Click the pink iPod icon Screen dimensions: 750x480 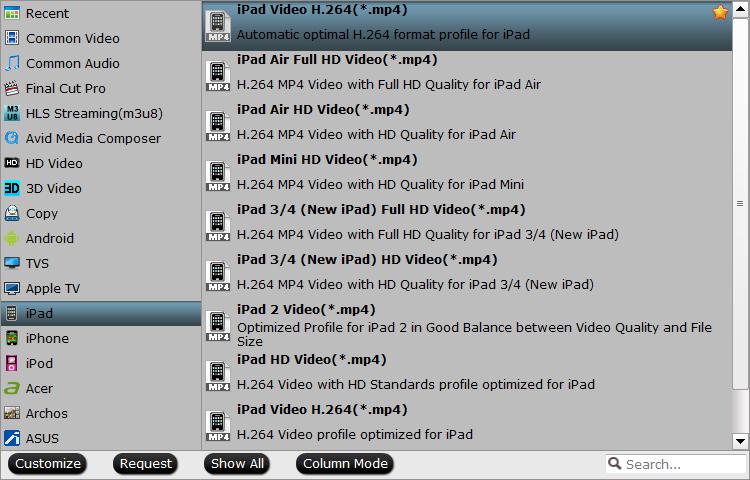11,363
